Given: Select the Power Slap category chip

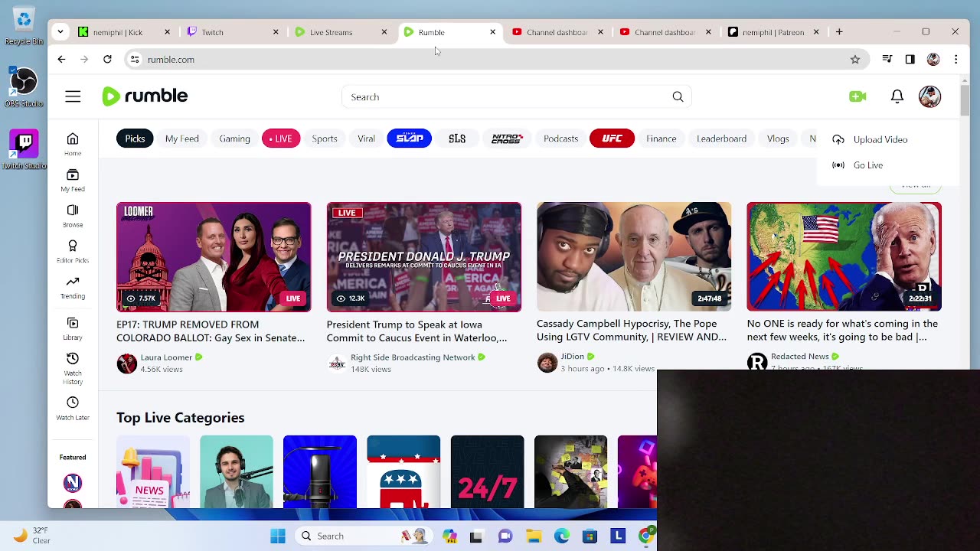Looking at the screenshot, I should tap(410, 139).
